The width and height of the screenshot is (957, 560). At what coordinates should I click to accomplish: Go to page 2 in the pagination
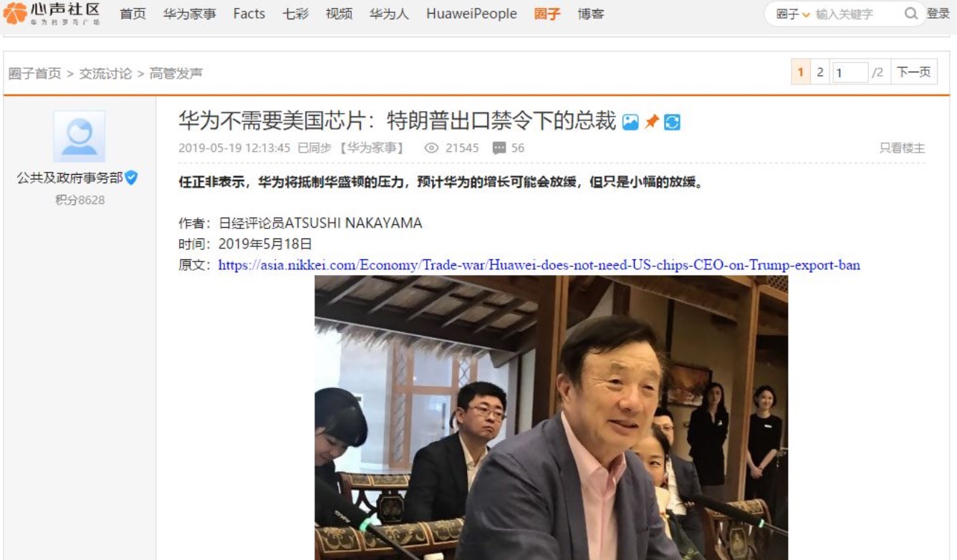pyautogui.click(x=820, y=72)
